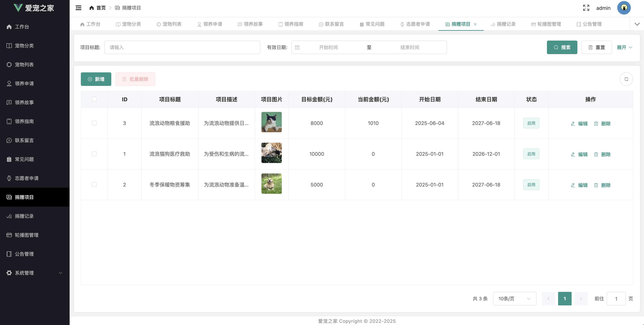Screen dimensions: 644x325
Task: Click the 项目标题 search input
Action: (182, 47)
